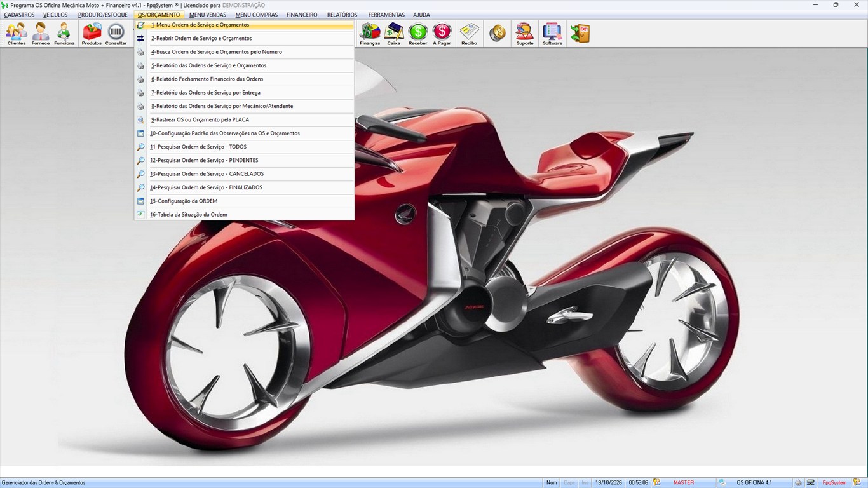The image size is (868, 488).
Task: Open the Caixa cash register icon
Action: pos(394,34)
